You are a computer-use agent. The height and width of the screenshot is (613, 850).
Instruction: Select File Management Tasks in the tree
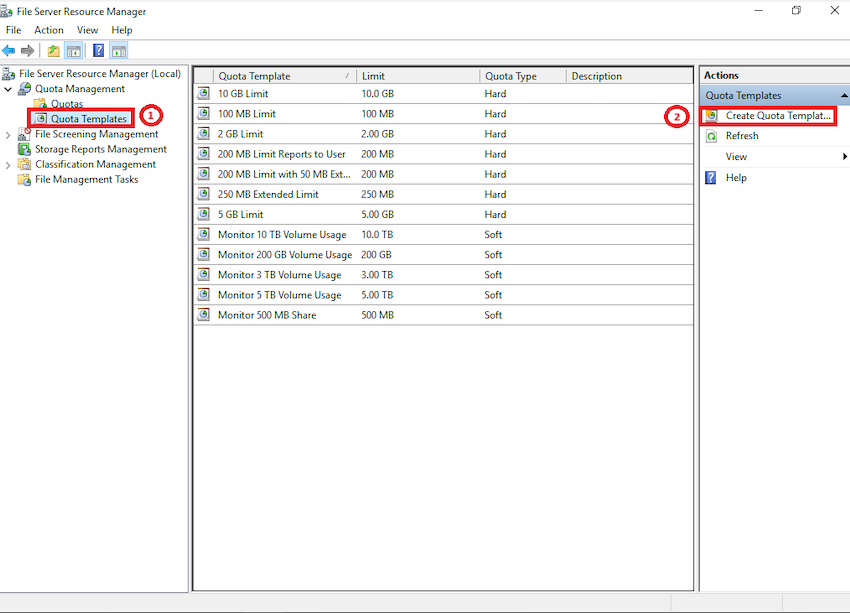click(x=87, y=179)
